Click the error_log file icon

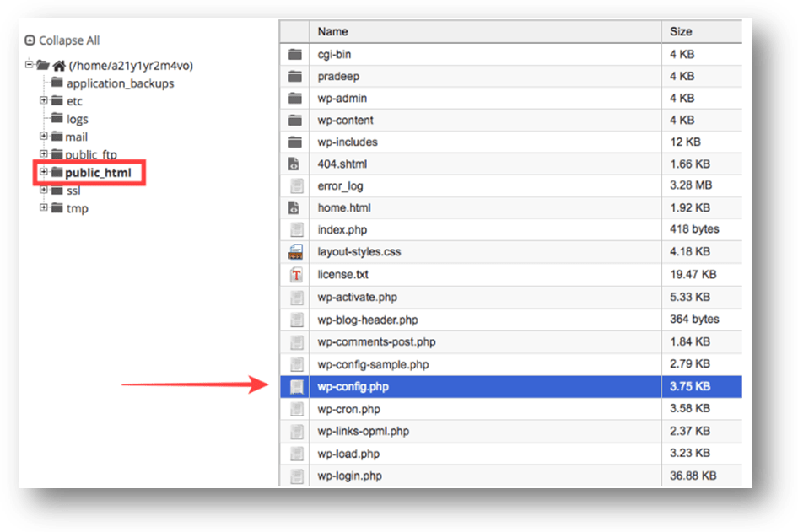(x=297, y=185)
